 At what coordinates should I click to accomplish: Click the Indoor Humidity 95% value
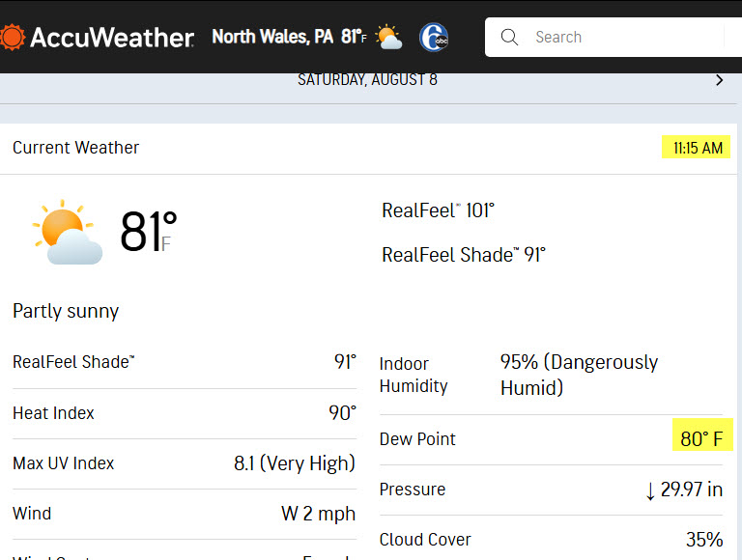(580, 375)
